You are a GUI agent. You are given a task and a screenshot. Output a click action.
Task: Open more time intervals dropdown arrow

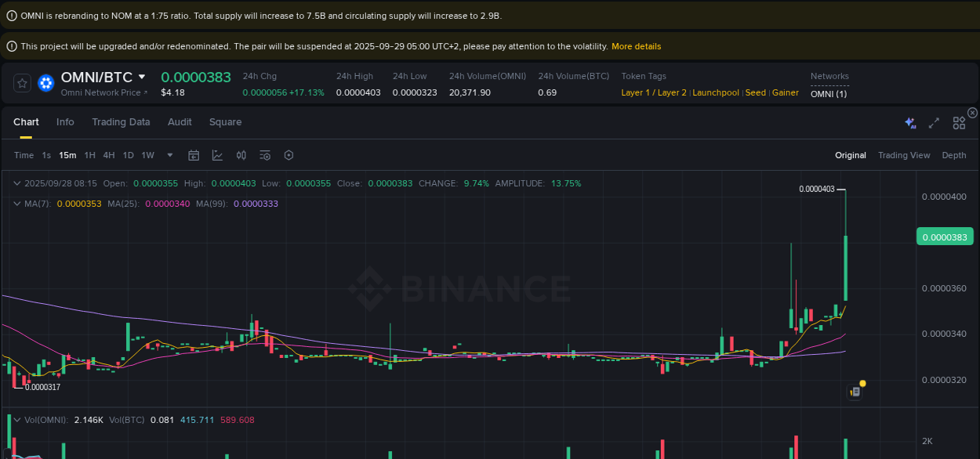(x=169, y=155)
